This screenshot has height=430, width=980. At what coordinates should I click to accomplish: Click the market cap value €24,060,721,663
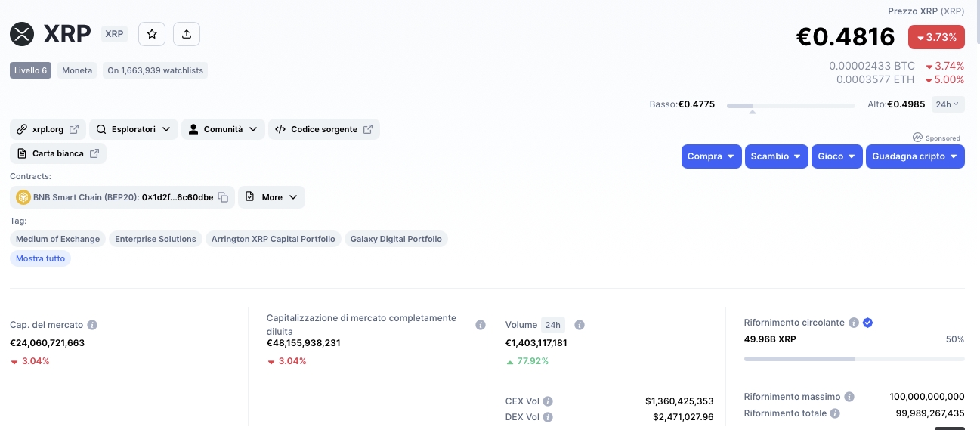[47, 343]
